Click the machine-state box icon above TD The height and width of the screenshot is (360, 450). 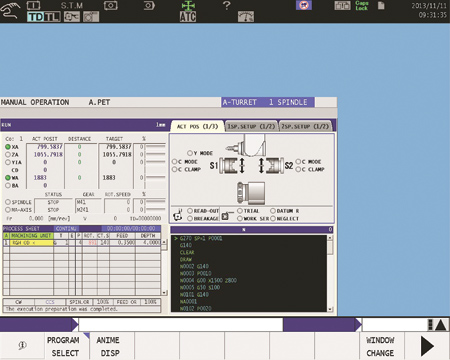click(33, 5)
